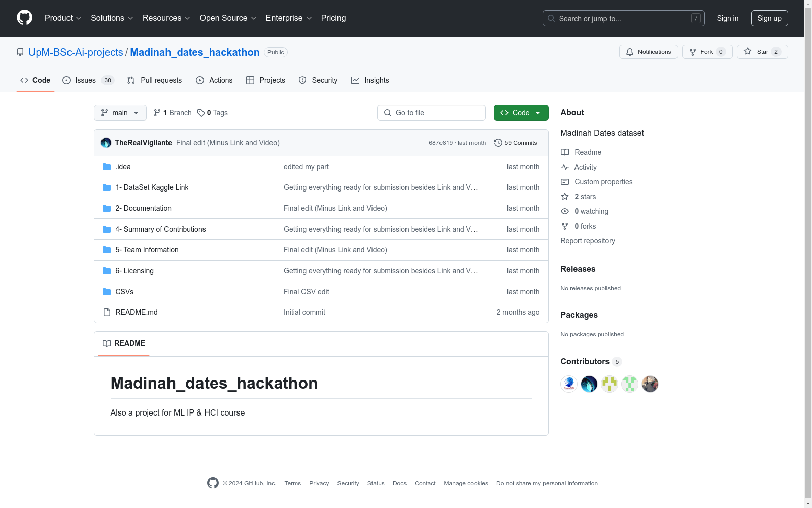The width and height of the screenshot is (812, 508).
Task: Click the folder icon beside 2- Documentation
Action: click(107, 208)
